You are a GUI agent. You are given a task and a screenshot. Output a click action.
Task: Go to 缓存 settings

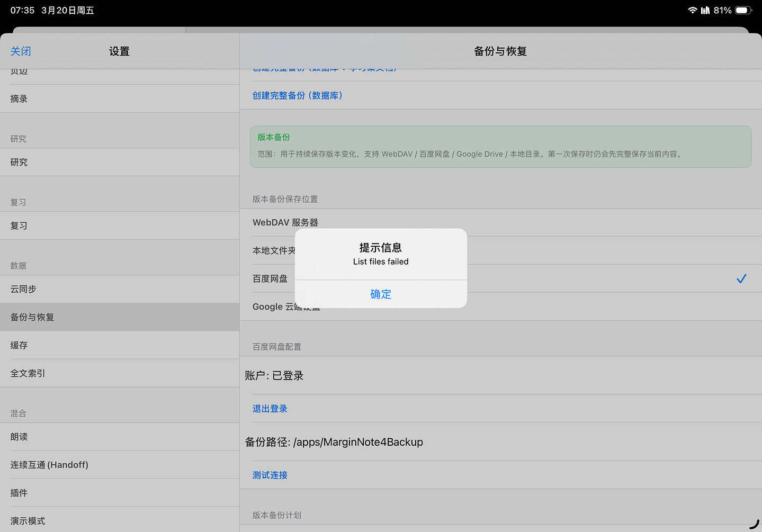(x=19, y=345)
